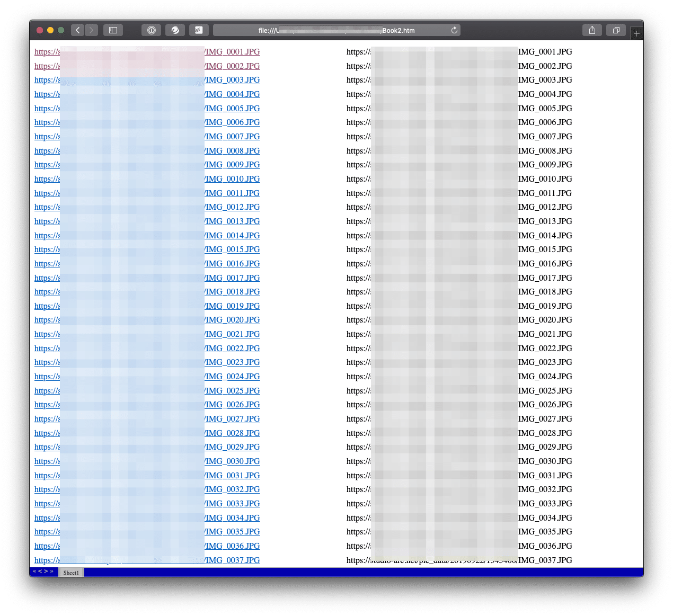Open a new tab with the plus button
The image size is (673, 616).
tap(636, 33)
